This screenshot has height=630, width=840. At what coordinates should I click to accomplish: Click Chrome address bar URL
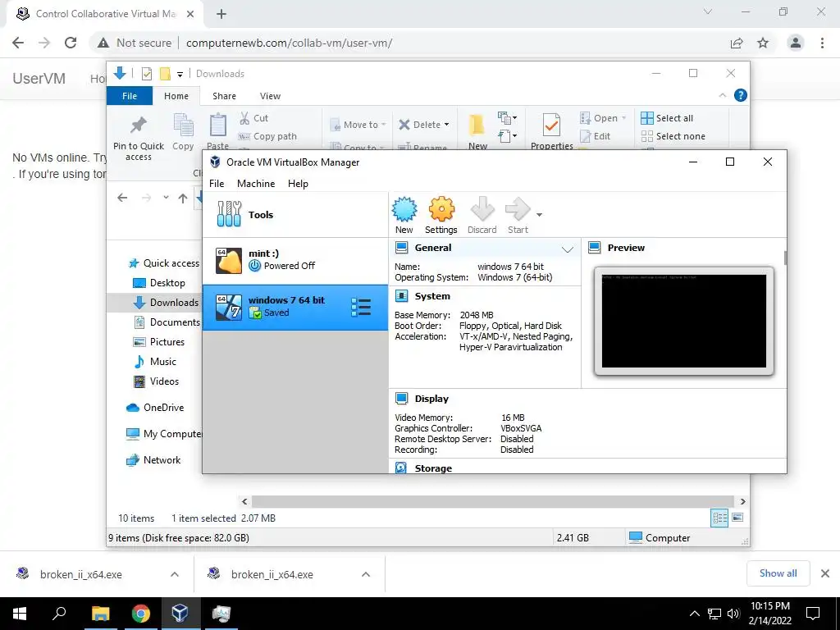[x=290, y=43]
